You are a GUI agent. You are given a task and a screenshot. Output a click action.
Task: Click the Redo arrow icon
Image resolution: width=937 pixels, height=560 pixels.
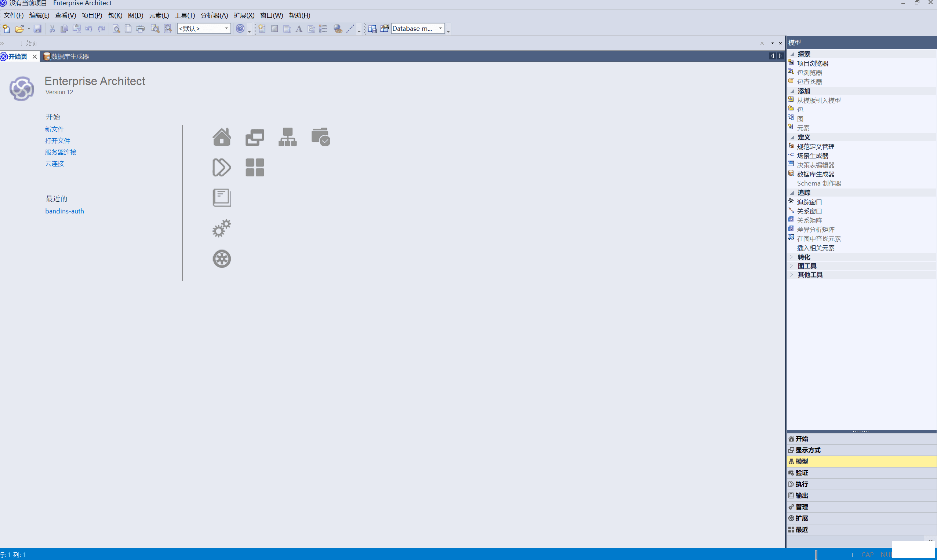(x=101, y=29)
